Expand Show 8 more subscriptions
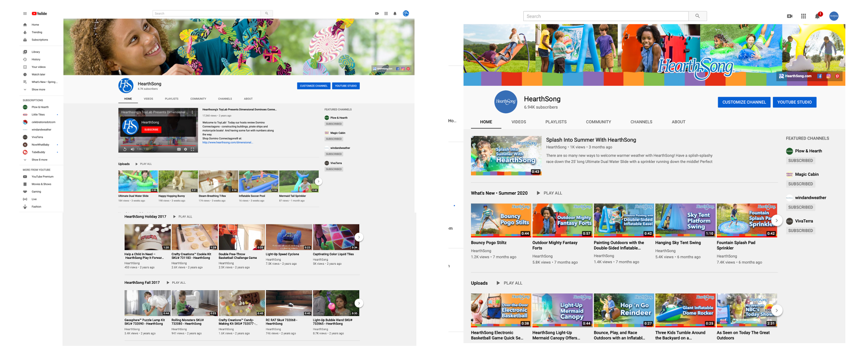 coord(39,160)
